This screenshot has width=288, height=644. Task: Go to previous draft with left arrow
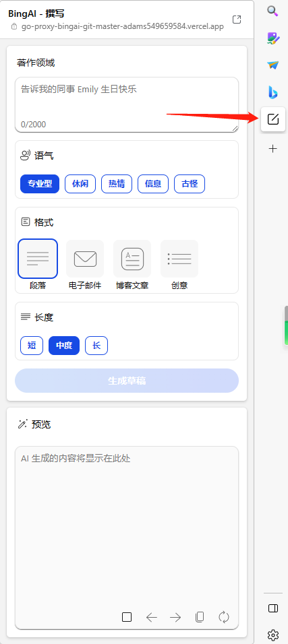[151, 617]
